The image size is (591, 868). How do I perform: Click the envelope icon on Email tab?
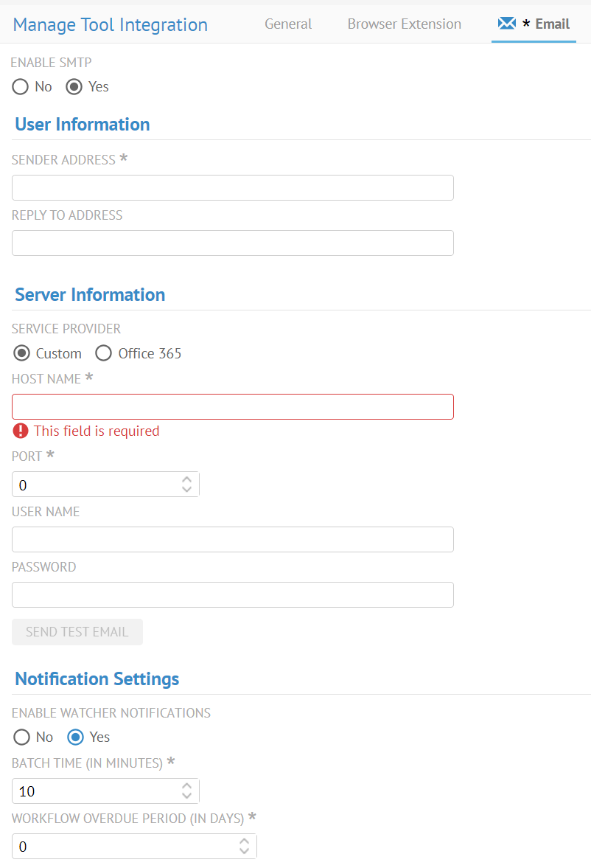click(x=506, y=24)
